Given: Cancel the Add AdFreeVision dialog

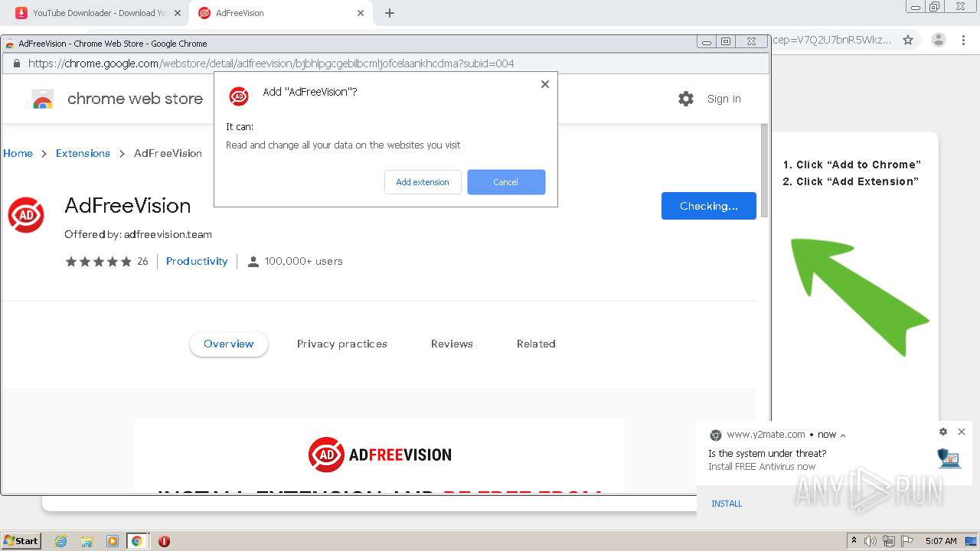Looking at the screenshot, I should (x=506, y=182).
